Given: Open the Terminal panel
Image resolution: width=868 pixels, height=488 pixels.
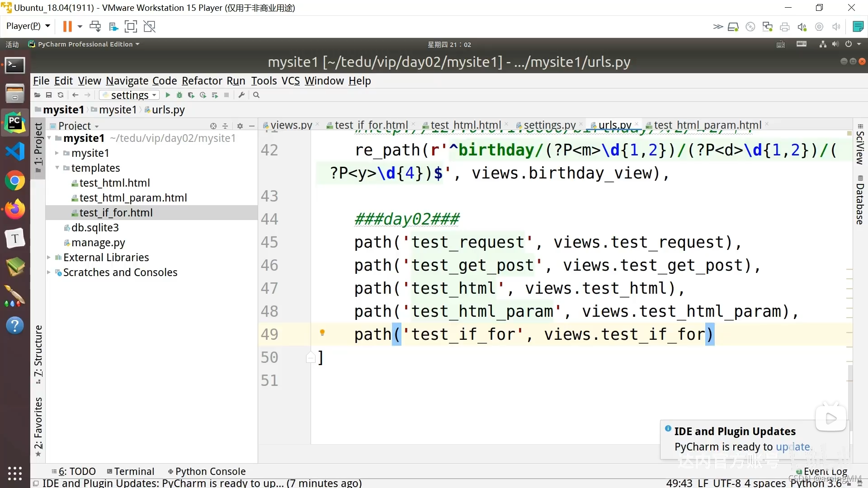Looking at the screenshot, I should click(132, 471).
